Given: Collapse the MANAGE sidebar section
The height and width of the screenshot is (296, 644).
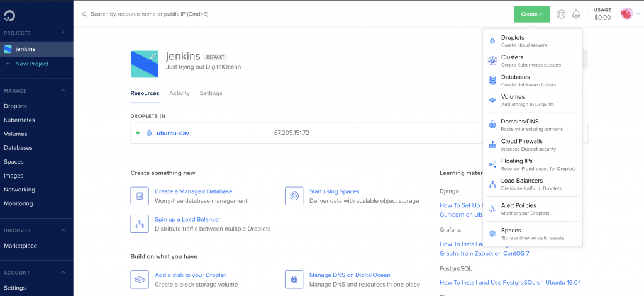Looking at the screenshot, I should pos(64,91).
